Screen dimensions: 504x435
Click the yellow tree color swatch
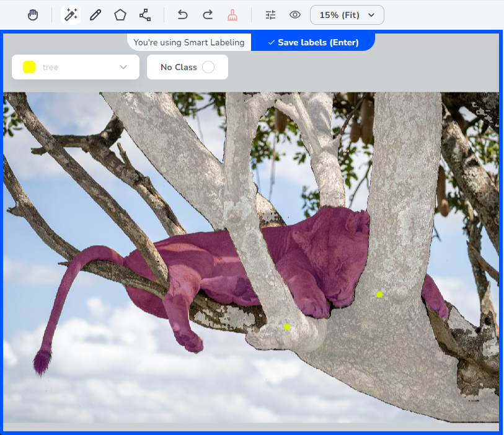pos(29,67)
